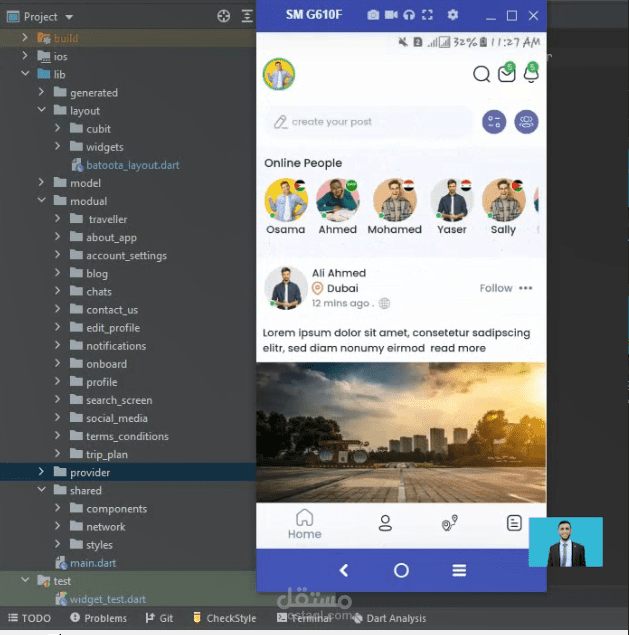Open the messages envelope icon
This screenshot has width=629, height=635.
(507, 73)
